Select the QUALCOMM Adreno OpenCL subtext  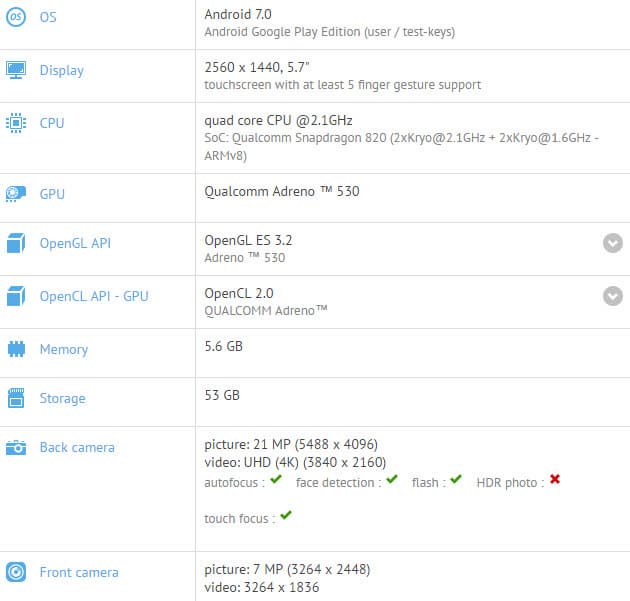(266, 311)
